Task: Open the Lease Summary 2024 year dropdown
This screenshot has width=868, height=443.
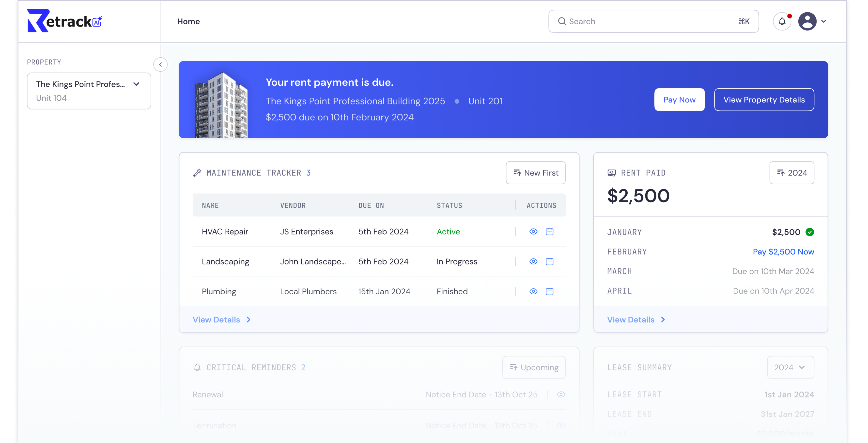Action: tap(790, 367)
